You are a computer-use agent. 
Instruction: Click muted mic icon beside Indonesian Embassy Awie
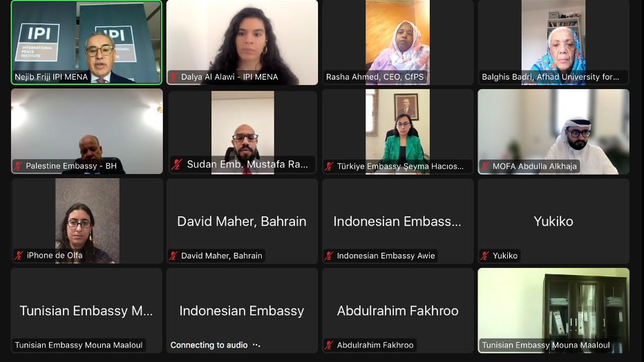pyautogui.click(x=329, y=256)
